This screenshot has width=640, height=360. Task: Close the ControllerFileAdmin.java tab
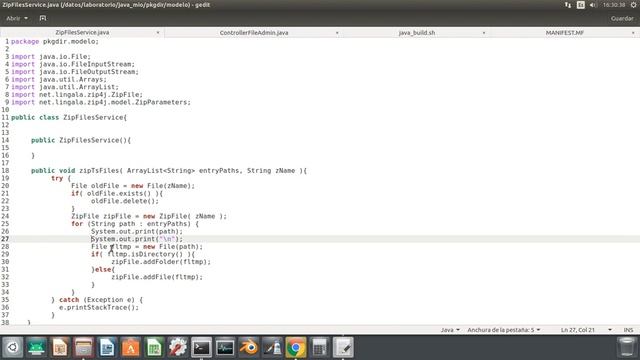tap(337, 33)
